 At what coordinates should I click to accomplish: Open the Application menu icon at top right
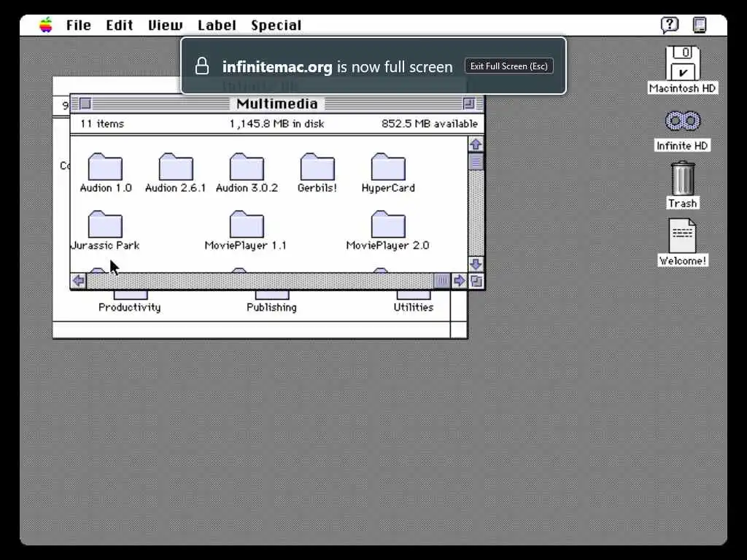[x=700, y=25]
